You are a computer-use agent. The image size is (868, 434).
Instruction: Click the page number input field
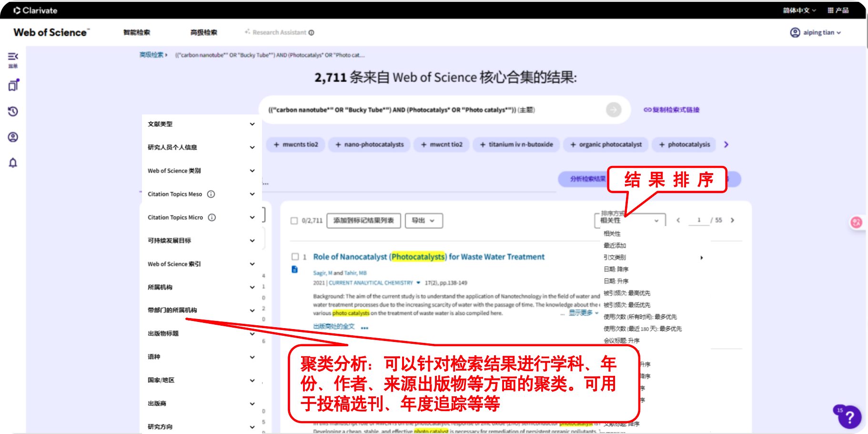(x=699, y=220)
